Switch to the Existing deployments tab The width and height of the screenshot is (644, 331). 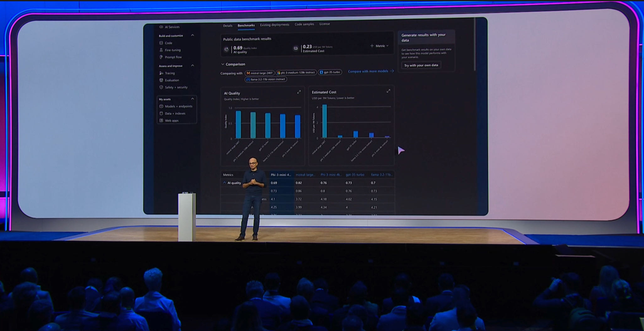pyautogui.click(x=274, y=25)
